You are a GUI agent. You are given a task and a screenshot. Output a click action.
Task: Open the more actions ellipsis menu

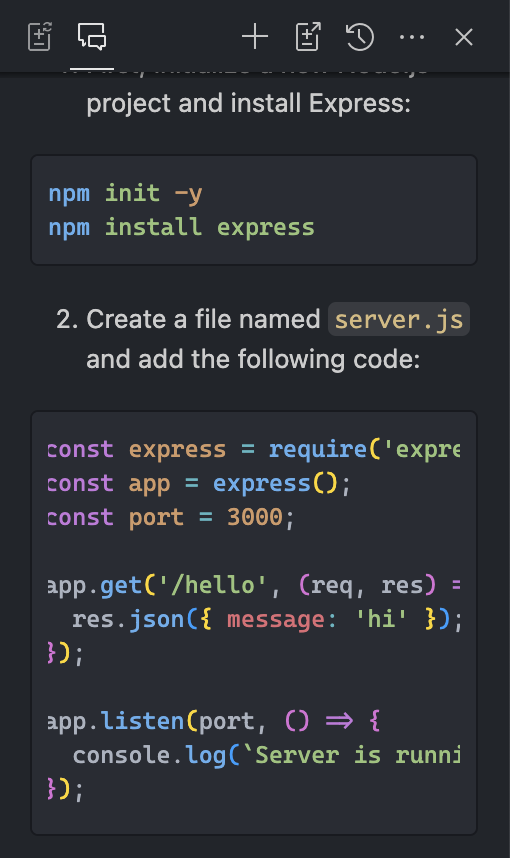tap(412, 37)
